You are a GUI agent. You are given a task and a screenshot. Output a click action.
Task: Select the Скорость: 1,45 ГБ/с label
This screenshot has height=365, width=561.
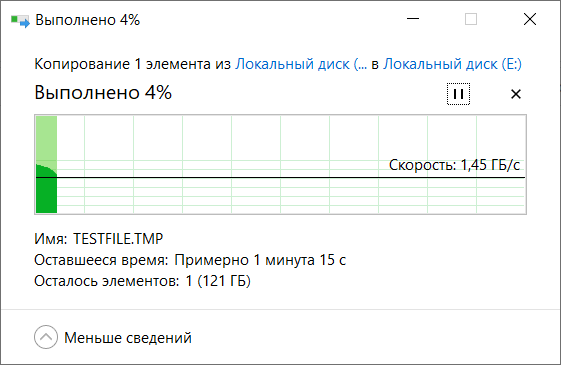[454, 165]
